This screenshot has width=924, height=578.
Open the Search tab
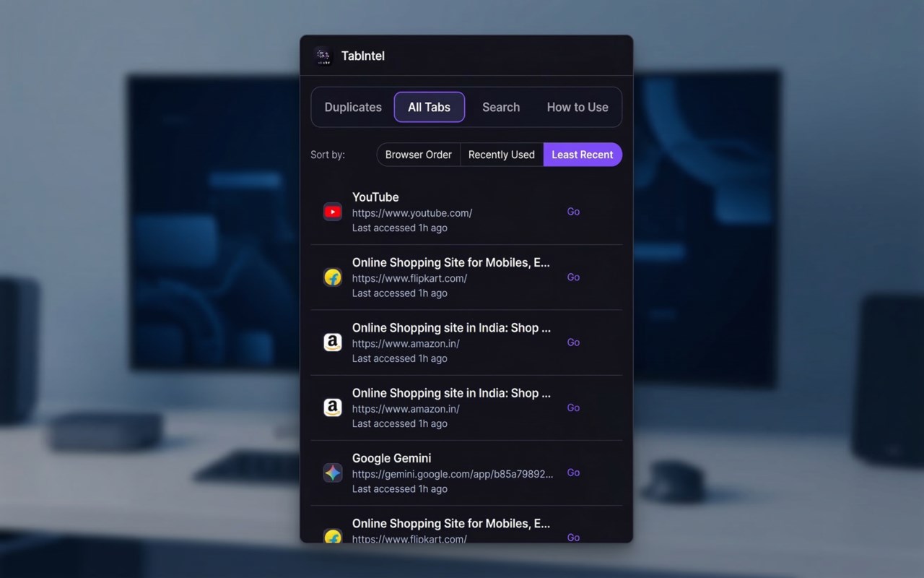[501, 107]
